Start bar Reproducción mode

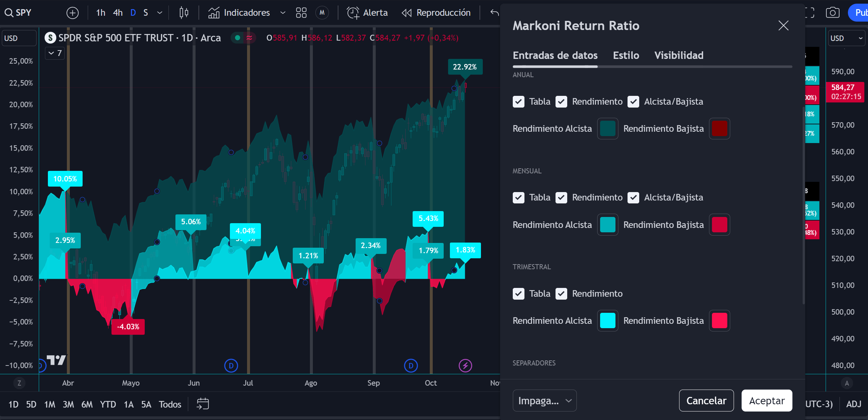pos(436,13)
